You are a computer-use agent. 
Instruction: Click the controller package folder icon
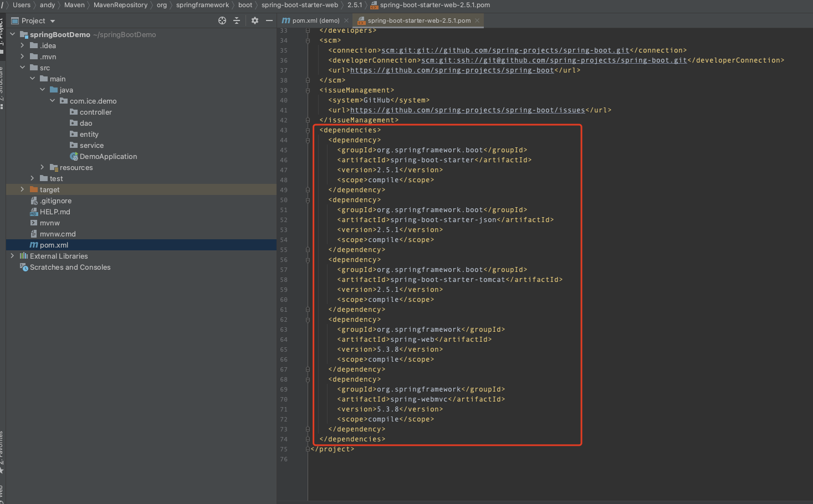74,112
